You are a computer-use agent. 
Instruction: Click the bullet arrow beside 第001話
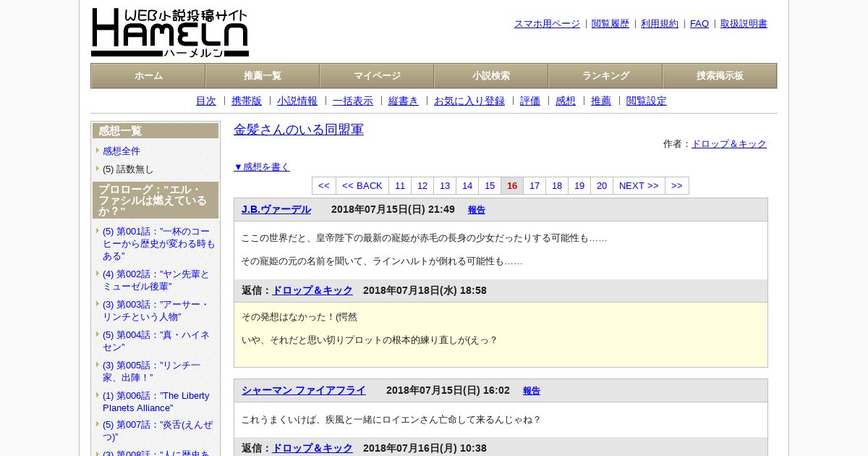pyautogui.click(x=98, y=231)
